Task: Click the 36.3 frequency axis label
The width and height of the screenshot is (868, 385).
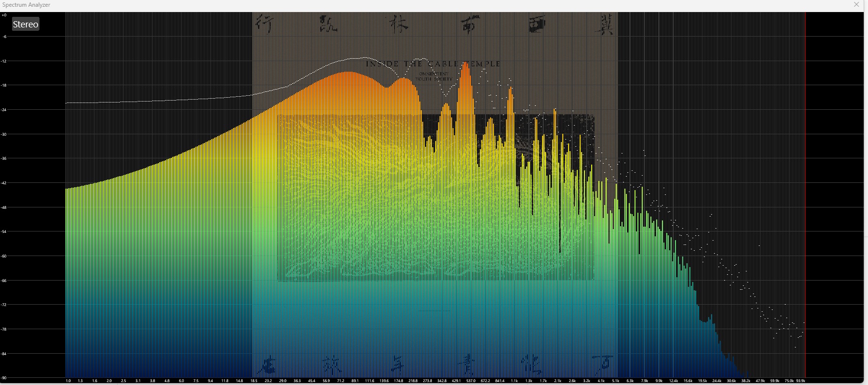Action: [x=297, y=381]
